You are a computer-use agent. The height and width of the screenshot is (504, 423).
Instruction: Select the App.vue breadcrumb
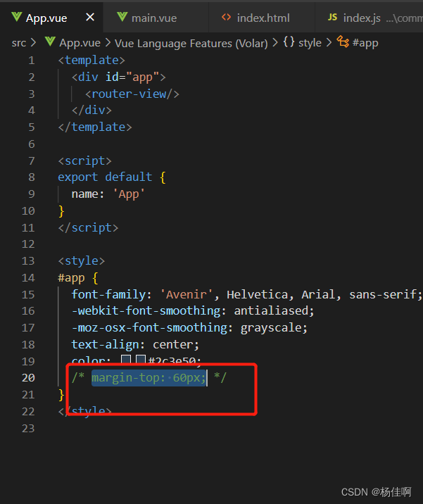tap(80, 43)
